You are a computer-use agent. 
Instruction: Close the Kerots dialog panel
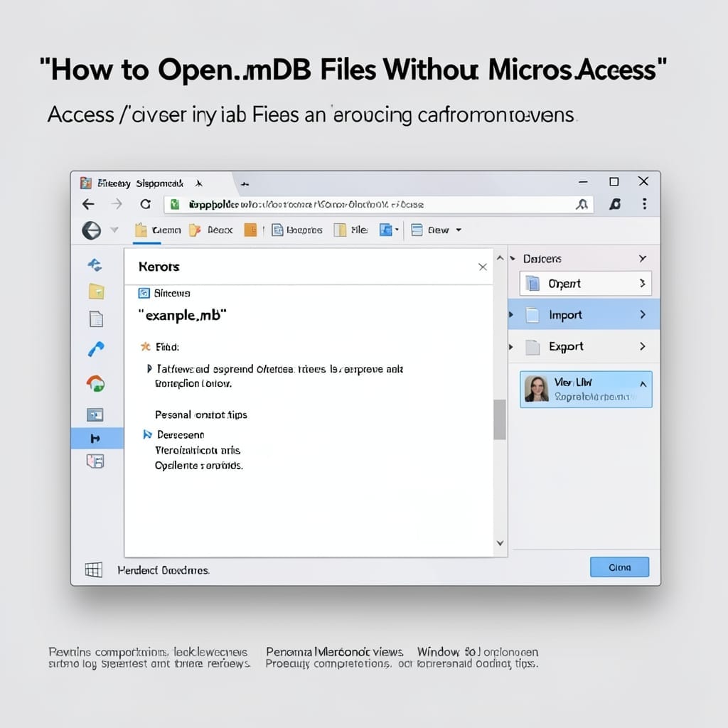point(483,267)
